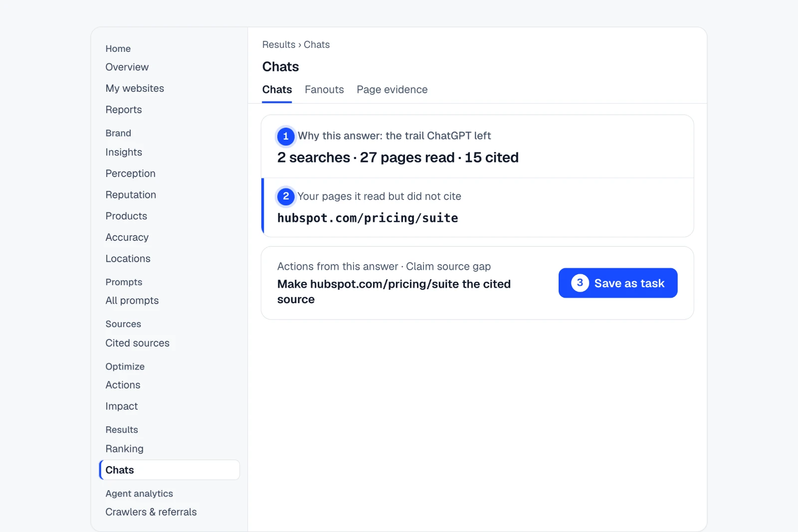The height and width of the screenshot is (532, 798).
Task: Click 'Your pages it read but did not cite'
Action: pos(379,196)
